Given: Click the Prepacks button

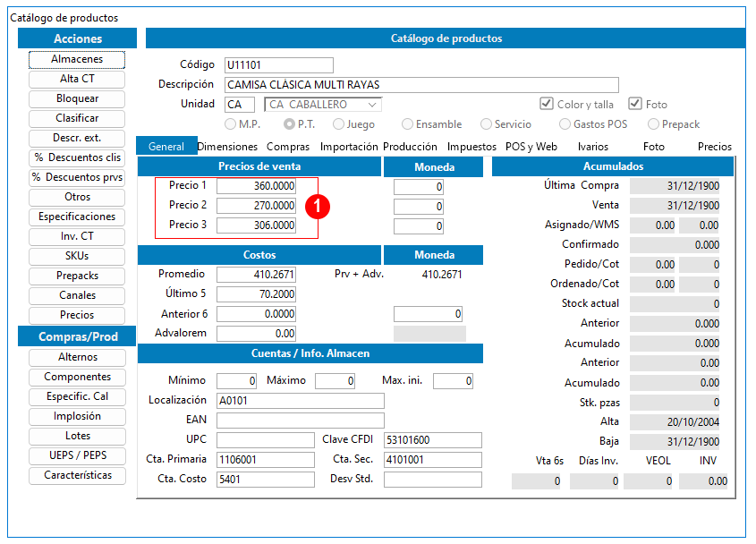Looking at the screenshot, I should point(77,276).
